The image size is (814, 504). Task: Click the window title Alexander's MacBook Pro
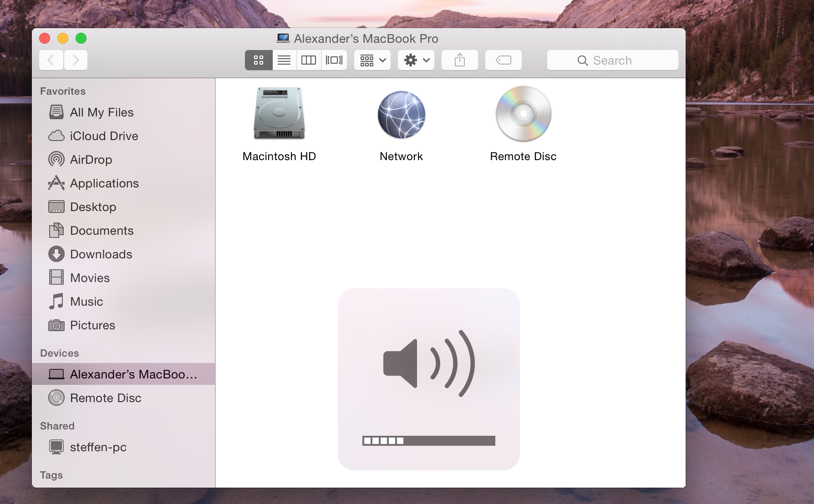pyautogui.click(x=366, y=39)
